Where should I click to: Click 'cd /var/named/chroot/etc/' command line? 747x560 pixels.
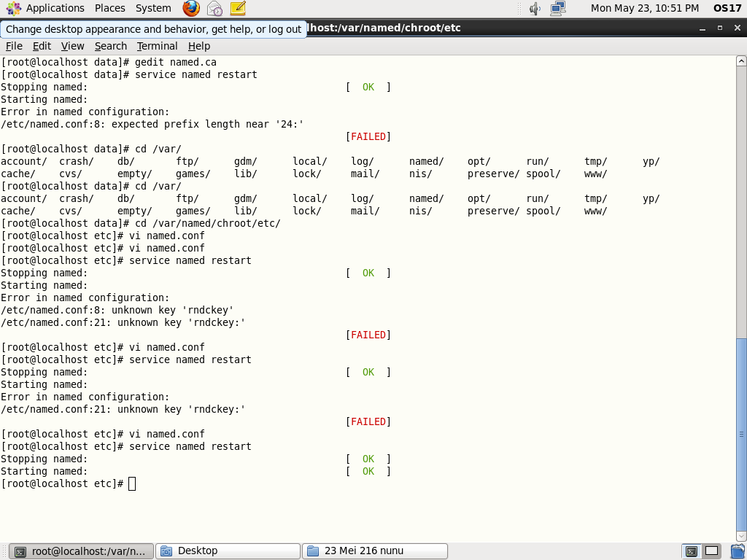pos(141,223)
